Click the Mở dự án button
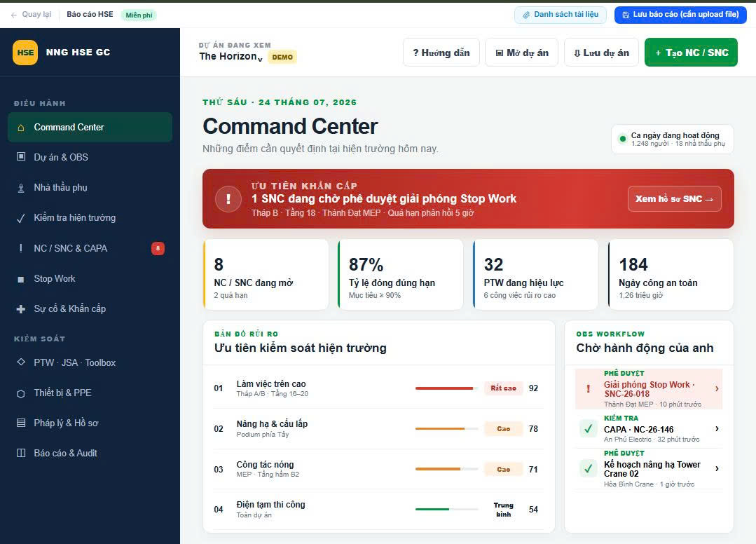This screenshot has width=756, height=544. coord(522,53)
